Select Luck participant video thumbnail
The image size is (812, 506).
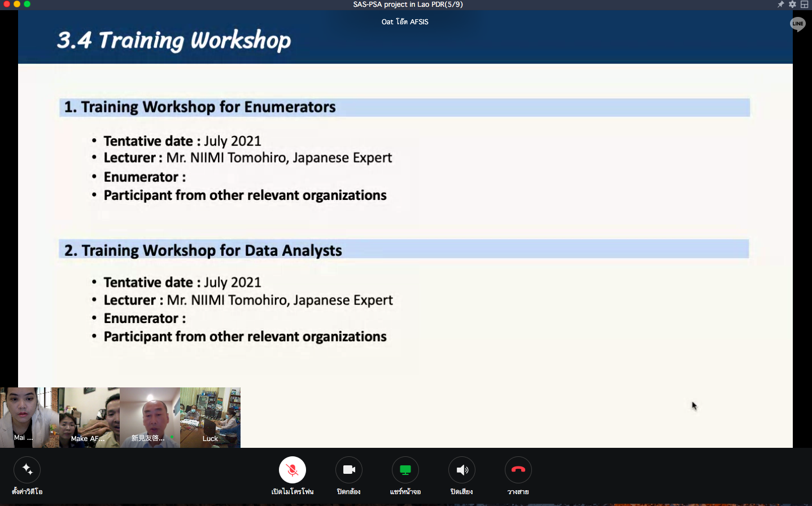point(210,418)
